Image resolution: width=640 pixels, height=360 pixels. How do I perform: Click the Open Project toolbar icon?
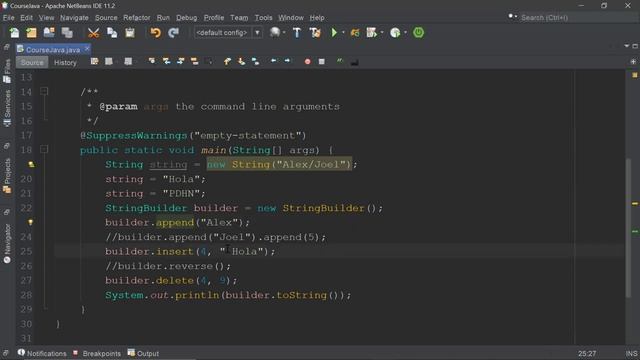(x=49, y=33)
